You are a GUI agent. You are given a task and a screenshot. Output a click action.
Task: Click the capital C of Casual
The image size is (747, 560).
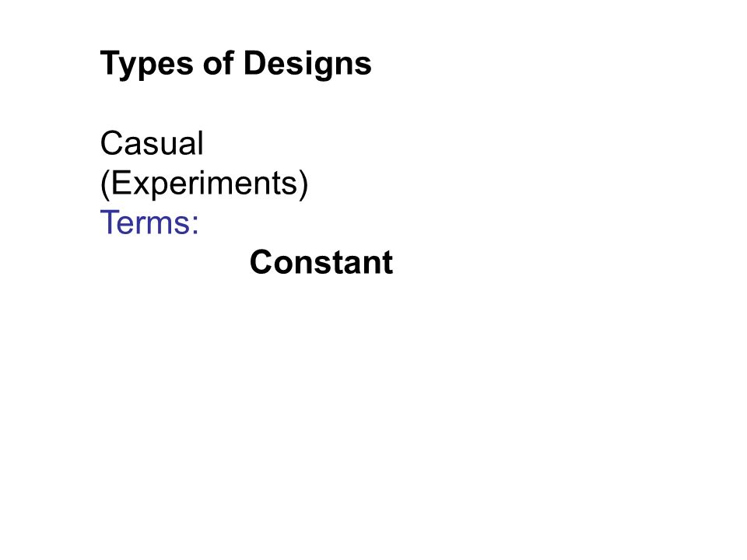(x=111, y=143)
